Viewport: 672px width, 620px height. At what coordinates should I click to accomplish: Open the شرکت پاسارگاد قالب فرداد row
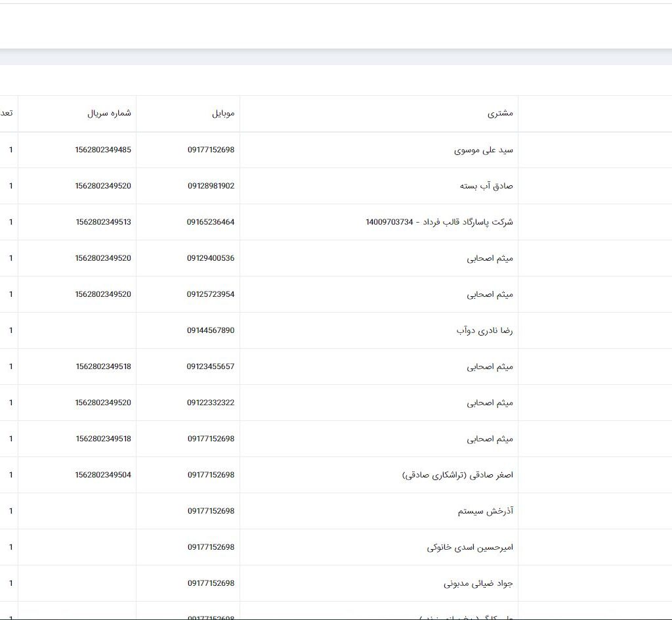[439, 223]
